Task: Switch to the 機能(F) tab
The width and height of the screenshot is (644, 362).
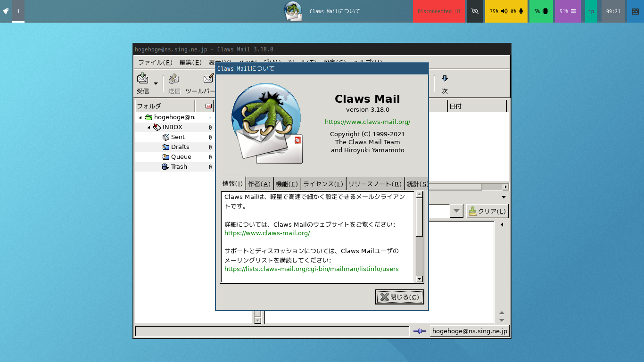Action: [287, 184]
